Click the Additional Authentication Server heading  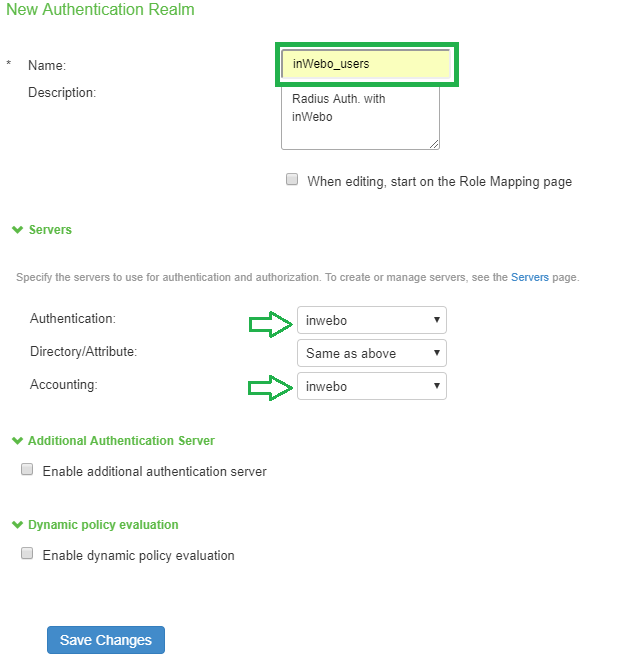click(121, 441)
